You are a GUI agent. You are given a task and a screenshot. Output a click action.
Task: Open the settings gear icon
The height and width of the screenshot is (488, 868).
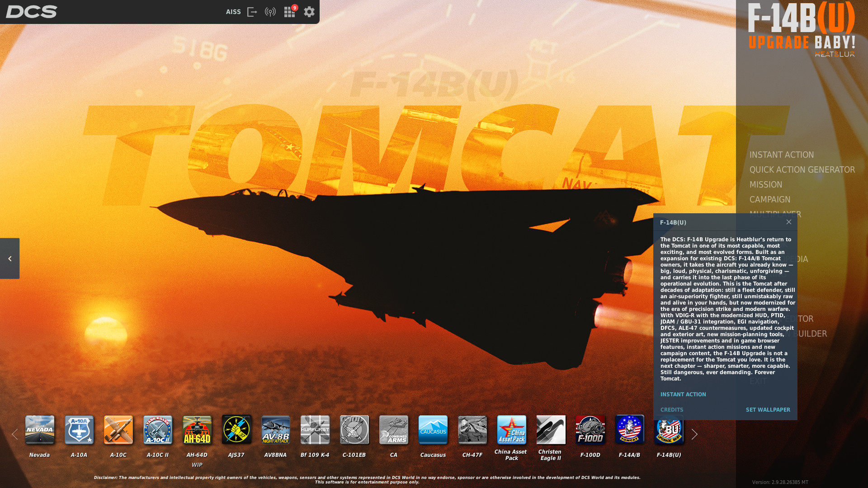click(309, 12)
